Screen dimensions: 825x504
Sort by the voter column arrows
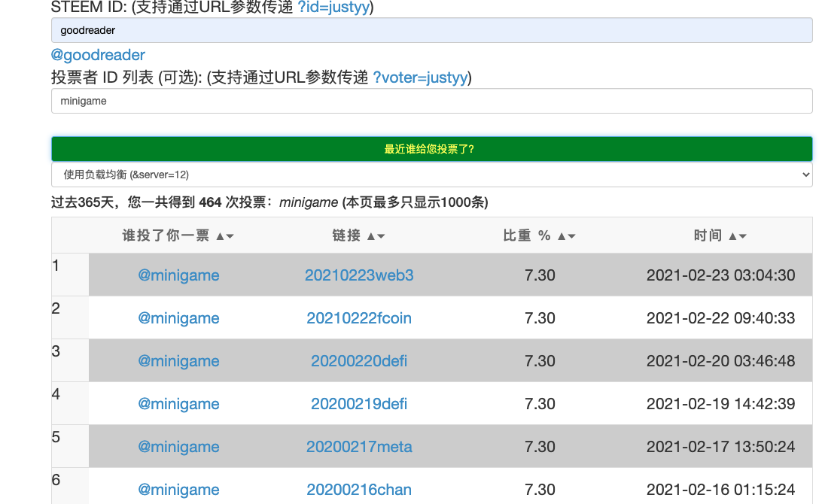(224, 236)
